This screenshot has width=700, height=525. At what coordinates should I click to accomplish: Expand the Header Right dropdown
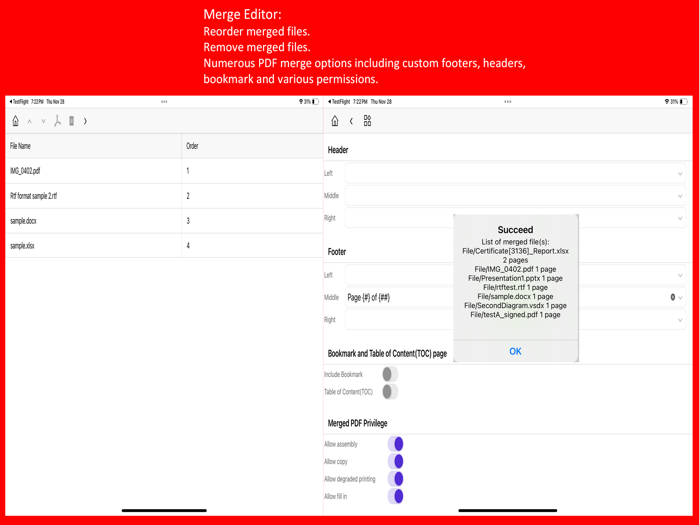680,218
